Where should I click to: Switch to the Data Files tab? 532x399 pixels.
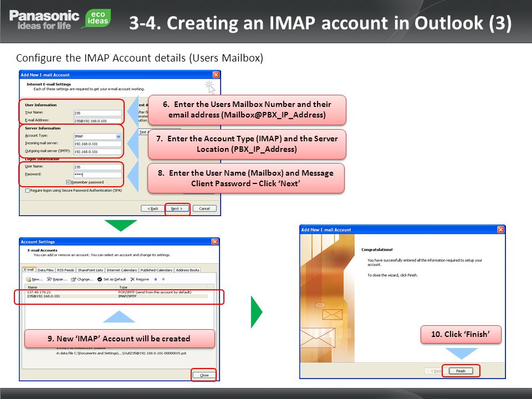tap(46, 270)
